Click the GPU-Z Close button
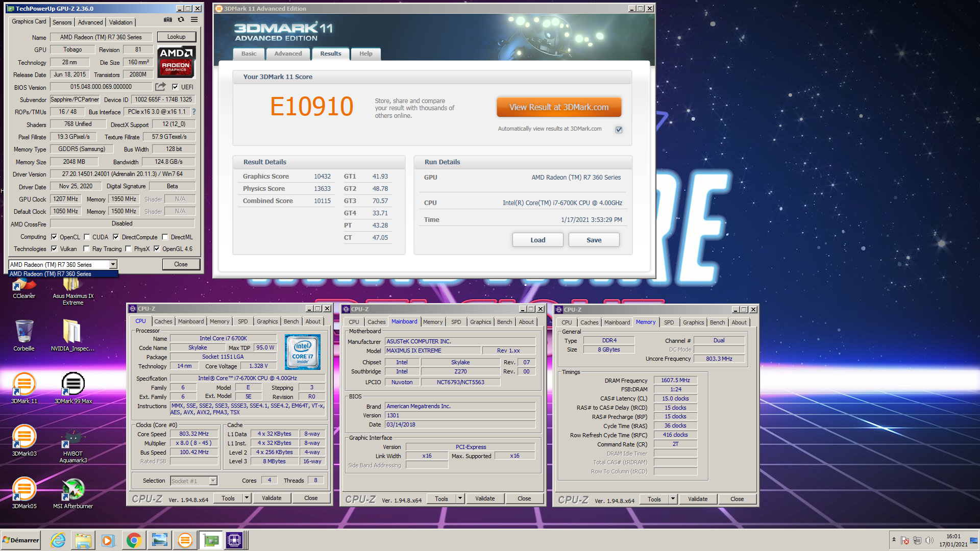Viewport: 980px width, 551px height. pyautogui.click(x=181, y=264)
